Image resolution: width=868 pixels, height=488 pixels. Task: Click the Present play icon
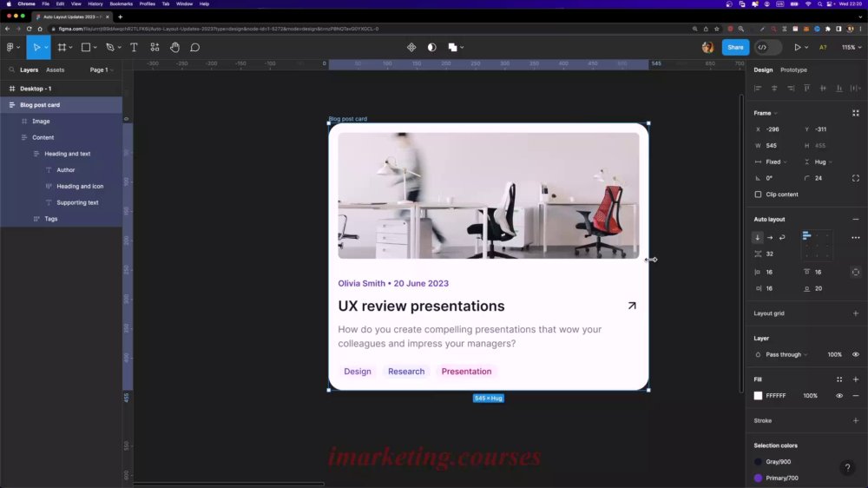point(797,48)
